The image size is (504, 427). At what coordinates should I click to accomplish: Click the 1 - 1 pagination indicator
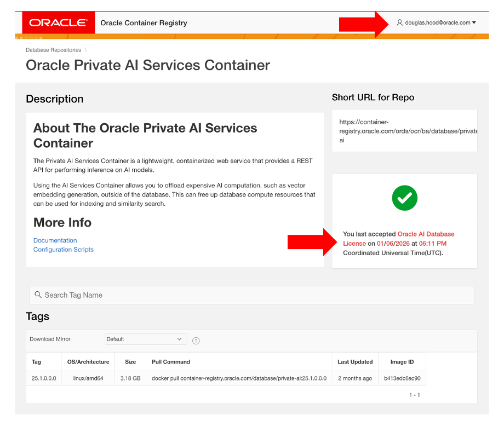[x=414, y=395]
